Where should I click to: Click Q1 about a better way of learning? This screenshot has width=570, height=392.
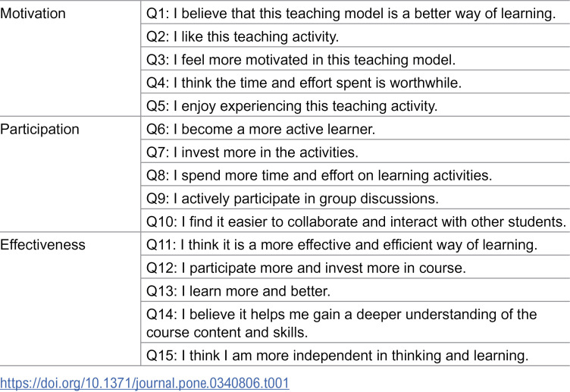355,13
